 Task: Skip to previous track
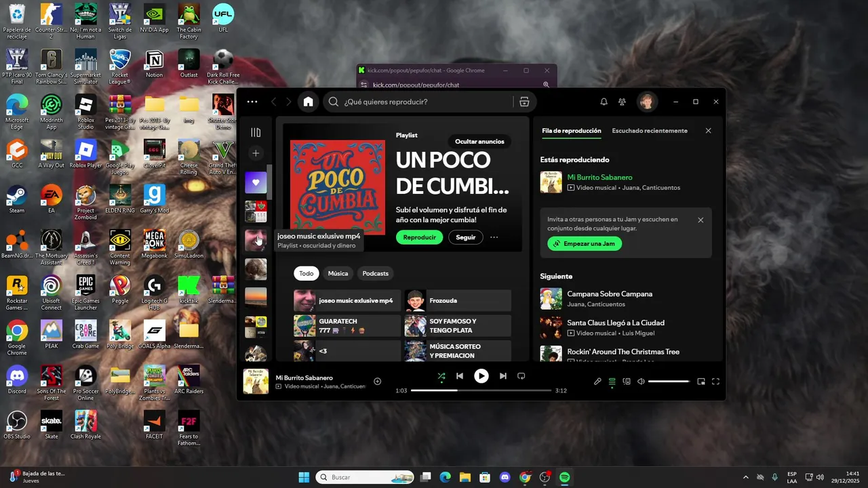pos(460,376)
